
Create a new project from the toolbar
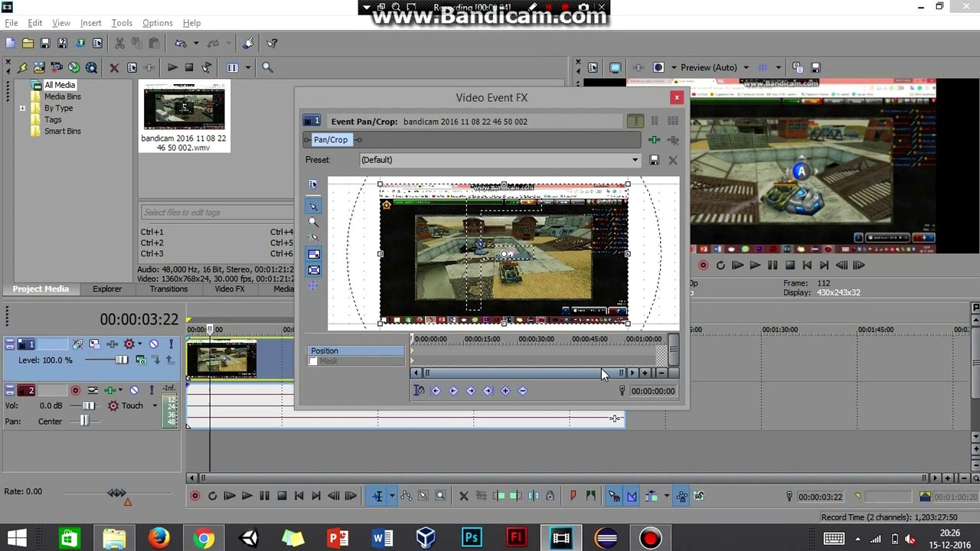[10, 44]
